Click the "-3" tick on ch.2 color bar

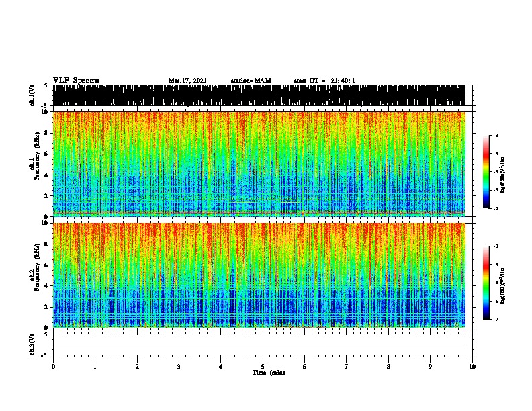click(x=495, y=246)
